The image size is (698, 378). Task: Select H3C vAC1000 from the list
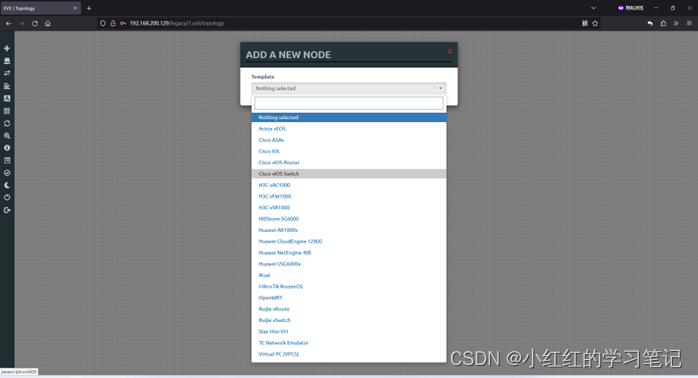349,185
